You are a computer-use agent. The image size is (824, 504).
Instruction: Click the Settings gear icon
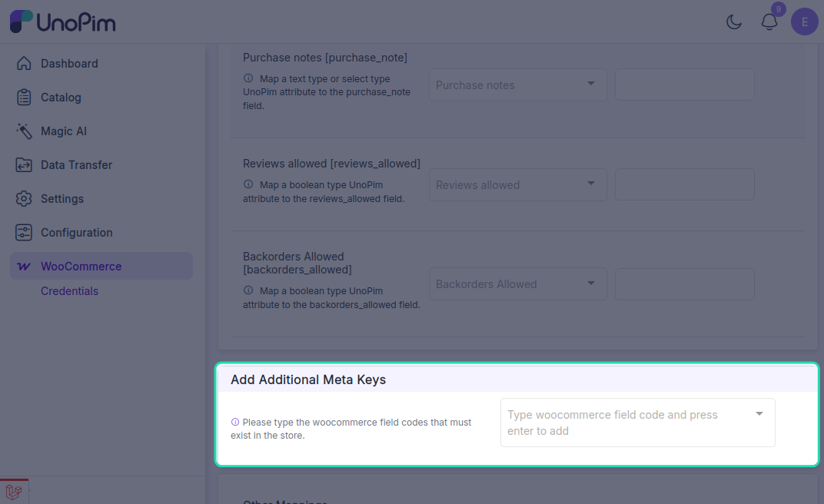point(24,198)
